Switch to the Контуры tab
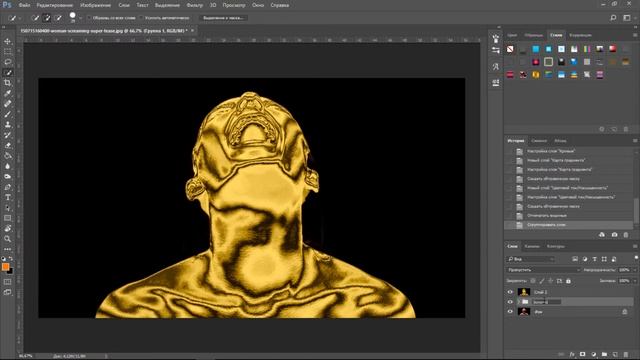This screenshot has height=360, width=640. 556,247
